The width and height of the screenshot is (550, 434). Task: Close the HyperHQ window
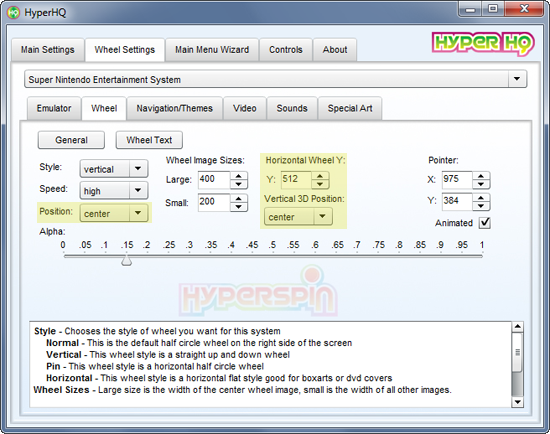tap(524, 9)
